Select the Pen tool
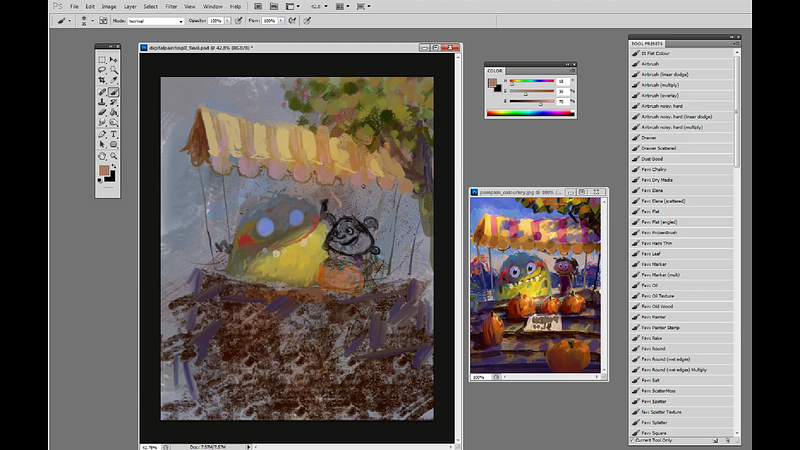Screen dimensions: 800x450 coord(102,134)
